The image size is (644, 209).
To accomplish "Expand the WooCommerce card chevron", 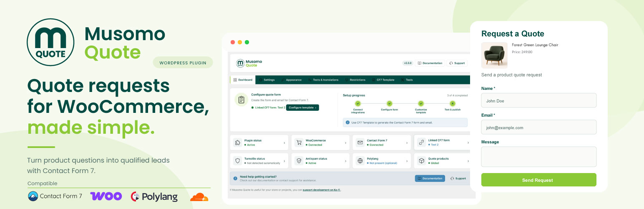I will tap(345, 143).
